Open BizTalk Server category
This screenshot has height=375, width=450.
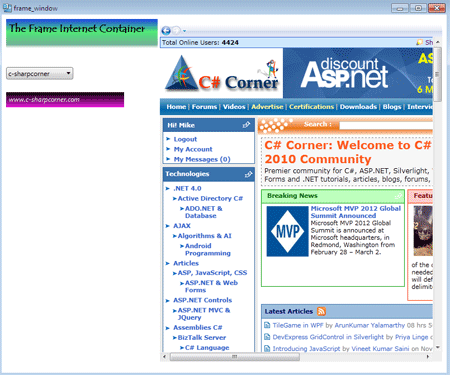tap(202, 337)
